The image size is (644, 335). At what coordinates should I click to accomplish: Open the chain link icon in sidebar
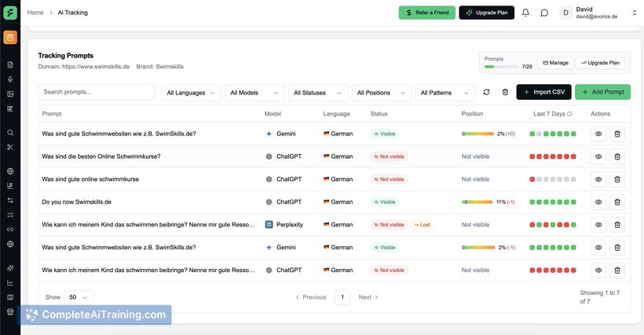10,230
